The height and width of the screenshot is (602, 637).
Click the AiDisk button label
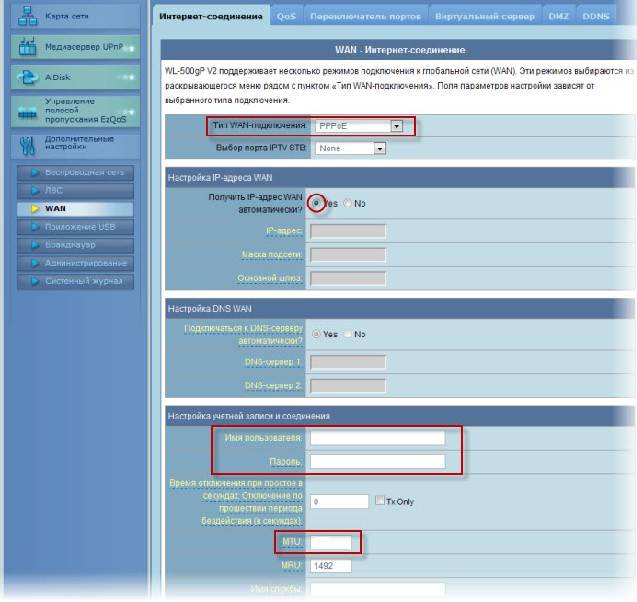point(58,77)
